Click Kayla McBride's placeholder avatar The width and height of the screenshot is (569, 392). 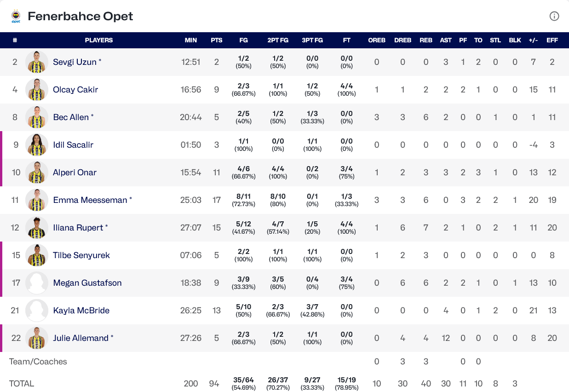(x=37, y=311)
